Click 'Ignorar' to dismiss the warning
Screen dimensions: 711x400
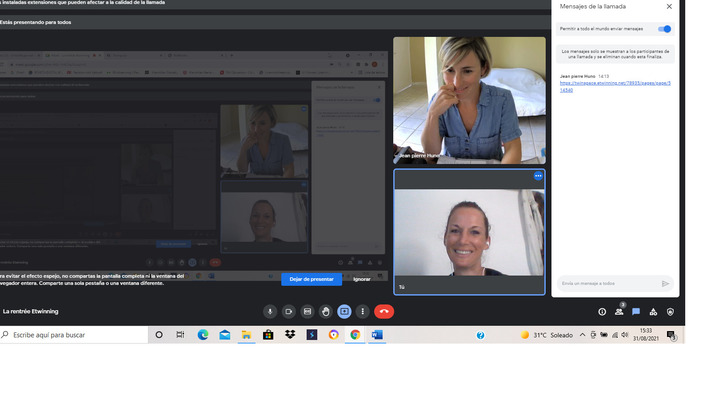point(361,279)
